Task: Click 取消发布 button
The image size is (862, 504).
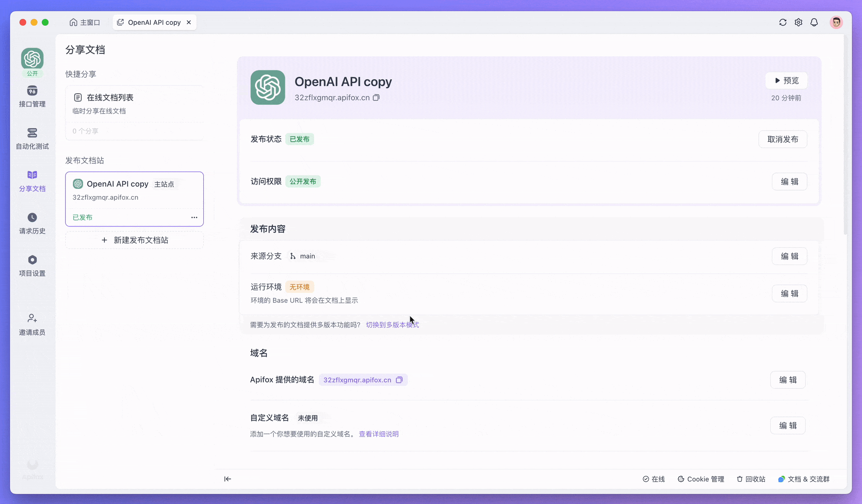Action: point(782,139)
